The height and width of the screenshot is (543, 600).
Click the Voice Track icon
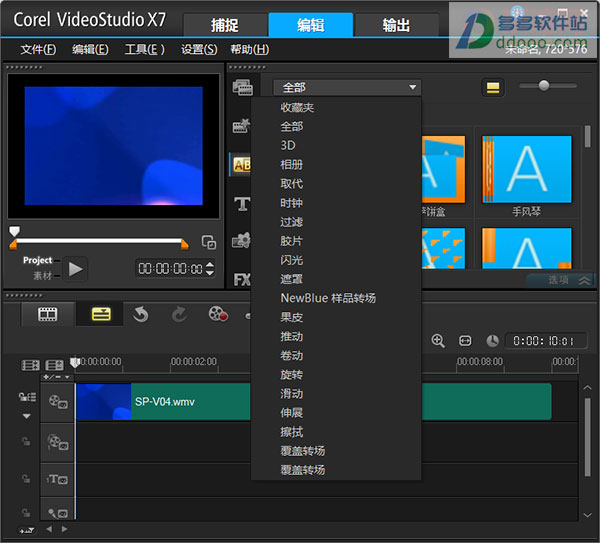pyautogui.click(x=58, y=512)
